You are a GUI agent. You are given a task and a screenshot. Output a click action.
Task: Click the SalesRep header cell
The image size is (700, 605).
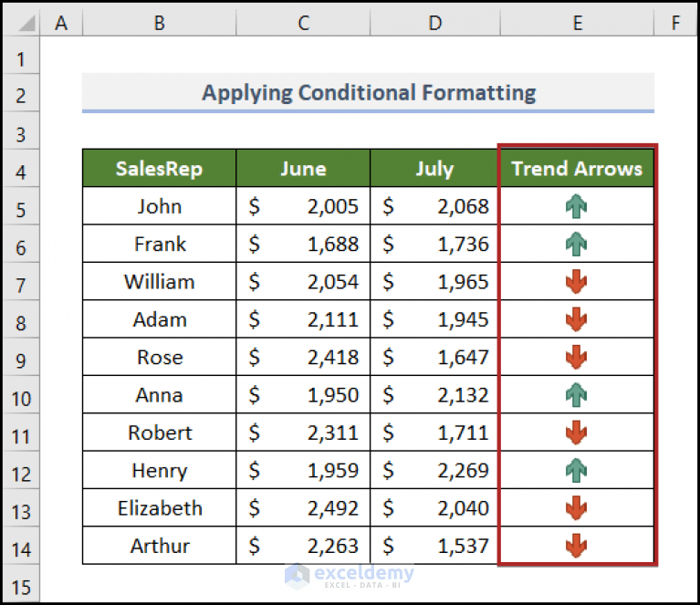pyautogui.click(x=160, y=168)
